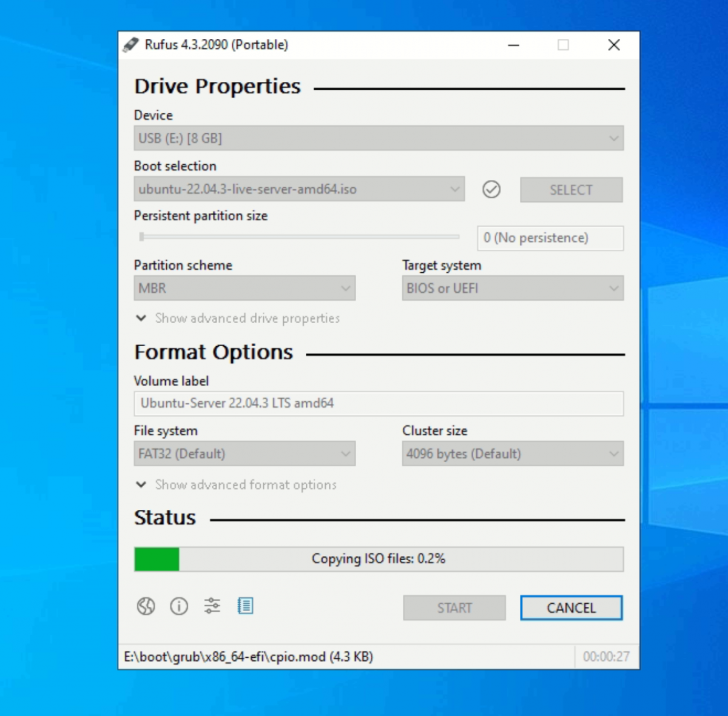This screenshot has height=716, width=728.
Task: Click the CANCEL button
Action: point(571,607)
